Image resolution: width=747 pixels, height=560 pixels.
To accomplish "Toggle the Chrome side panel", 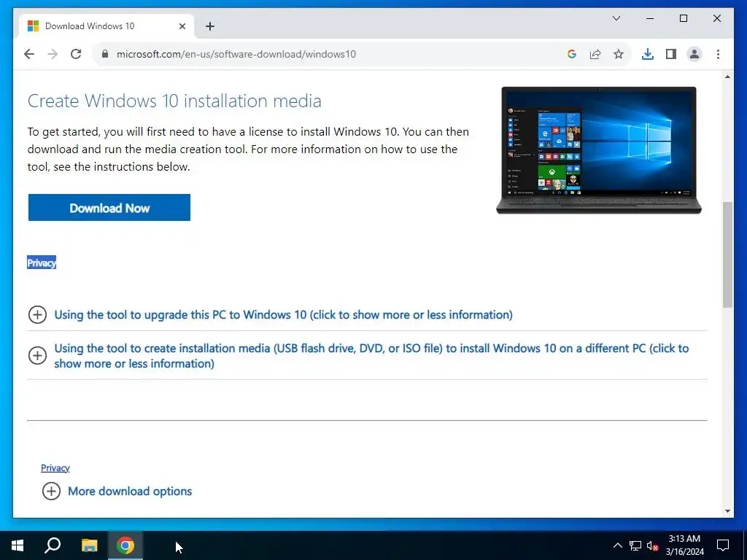I will coord(671,54).
